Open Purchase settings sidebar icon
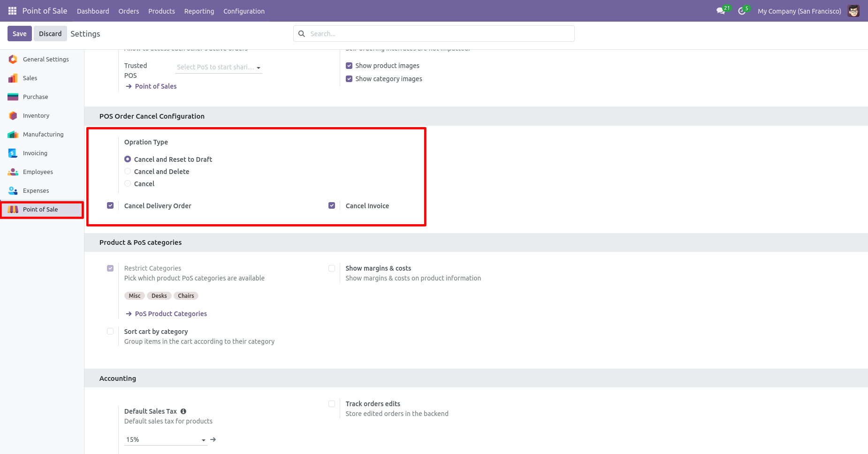868x454 pixels. (x=13, y=97)
